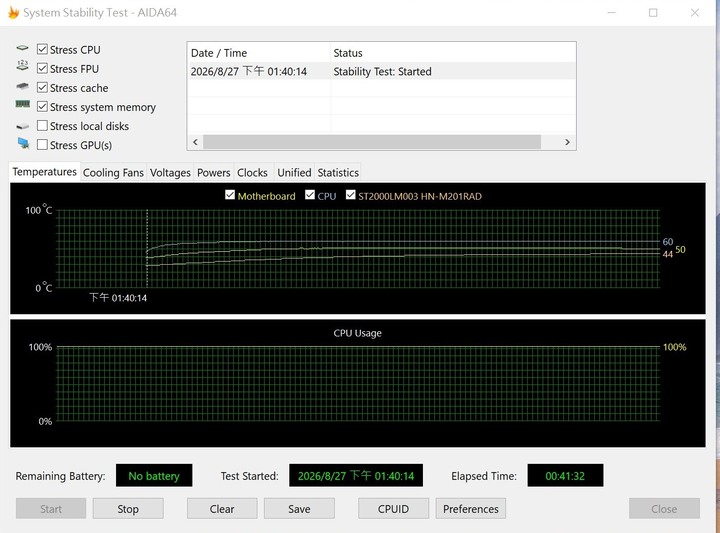Switch to the Clocks tab
This screenshot has height=533, width=720.
point(252,173)
